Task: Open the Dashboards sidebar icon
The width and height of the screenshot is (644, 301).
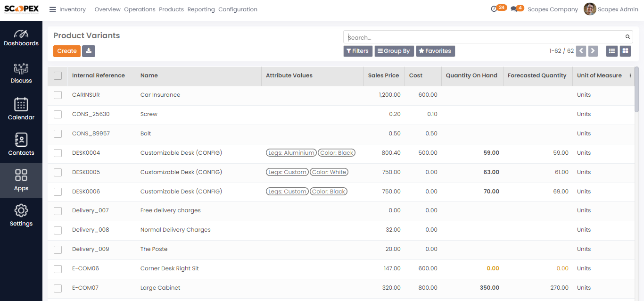Action: click(x=21, y=38)
